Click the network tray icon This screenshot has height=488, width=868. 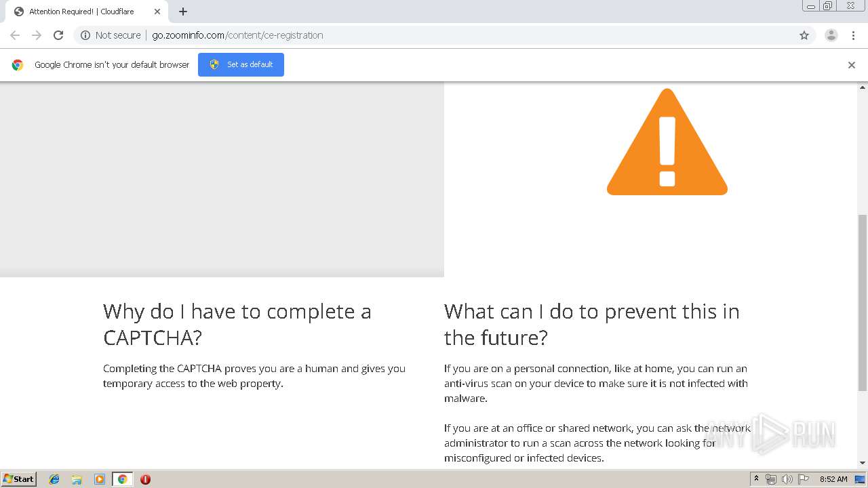pyautogui.click(x=771, y=479)
